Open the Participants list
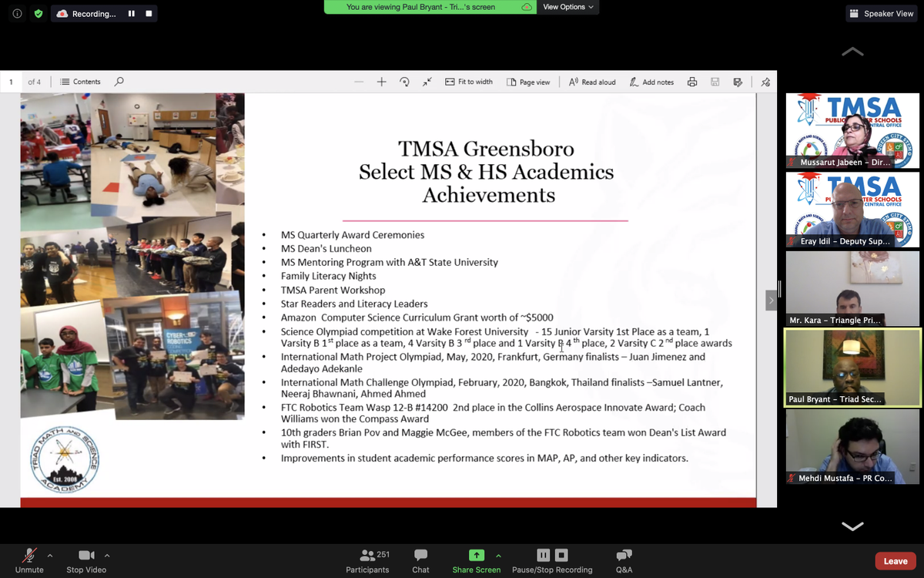This screenshot has width=924, height=578. pos(367,560)
